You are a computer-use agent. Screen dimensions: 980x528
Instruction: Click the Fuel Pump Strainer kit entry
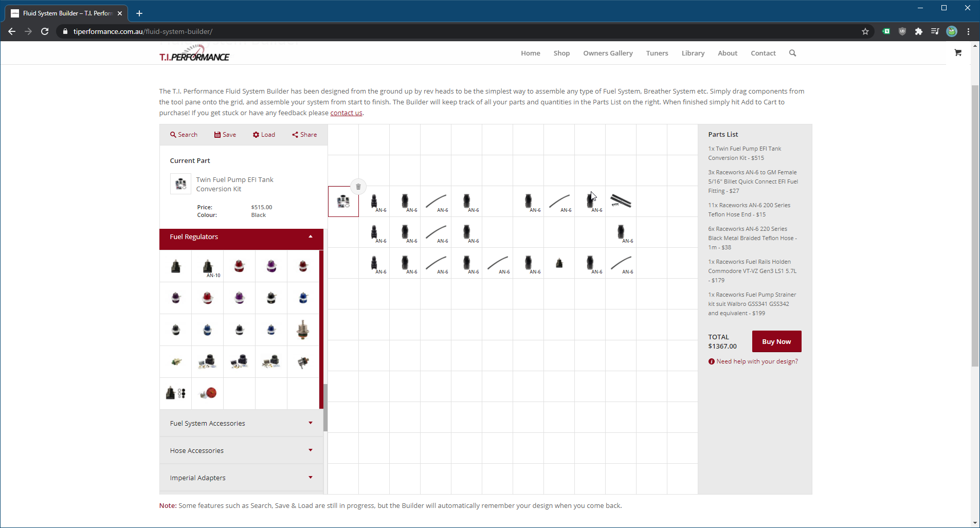(x=752, y=304)
